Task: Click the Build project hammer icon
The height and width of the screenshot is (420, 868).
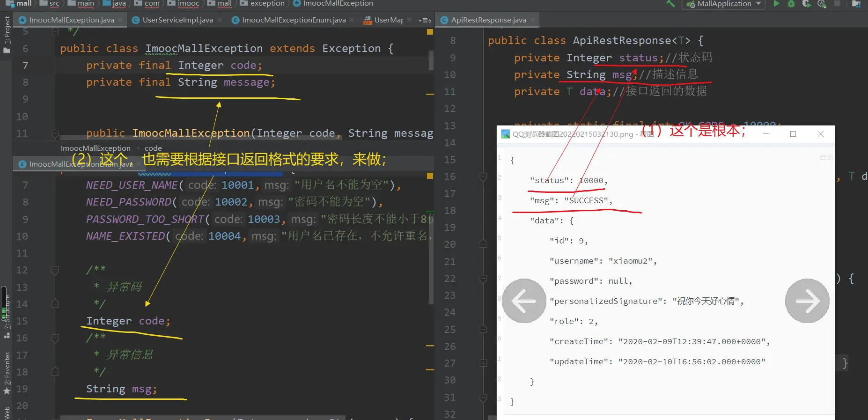Action: coord(670,4)
